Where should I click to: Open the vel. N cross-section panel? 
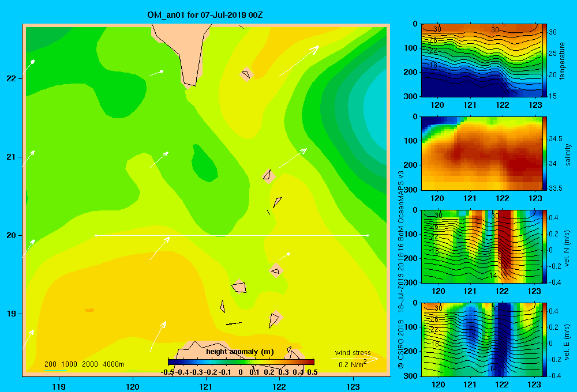[482, 247]
